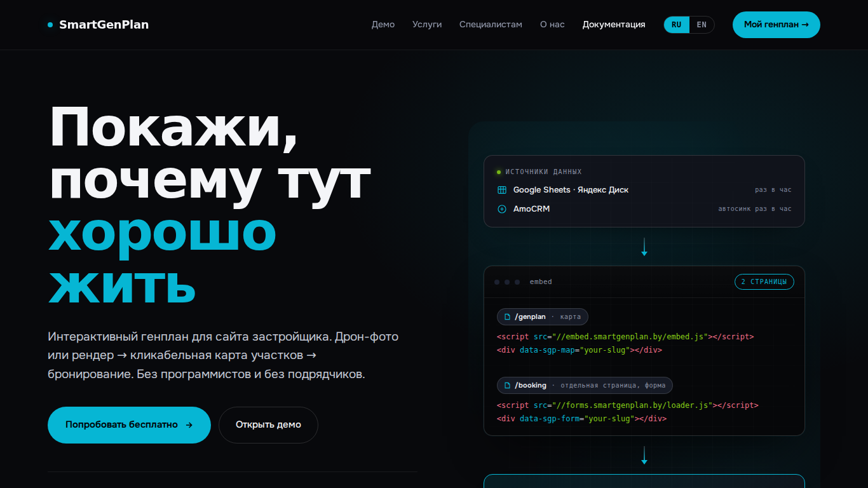Click the data-sgp-form div code line
This screenshot has width=868, height=488.
point(581,419)
